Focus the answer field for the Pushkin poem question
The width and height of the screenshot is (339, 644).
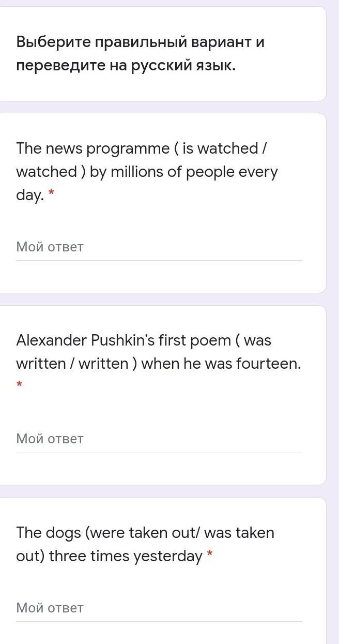(159, 439)
